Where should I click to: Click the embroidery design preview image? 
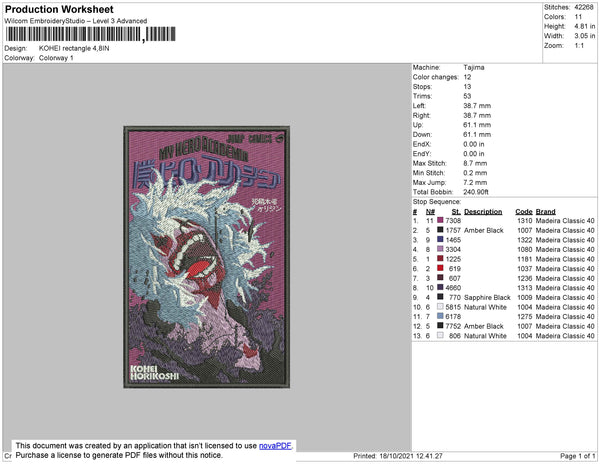pyautogui.click(x=207, y=257)
